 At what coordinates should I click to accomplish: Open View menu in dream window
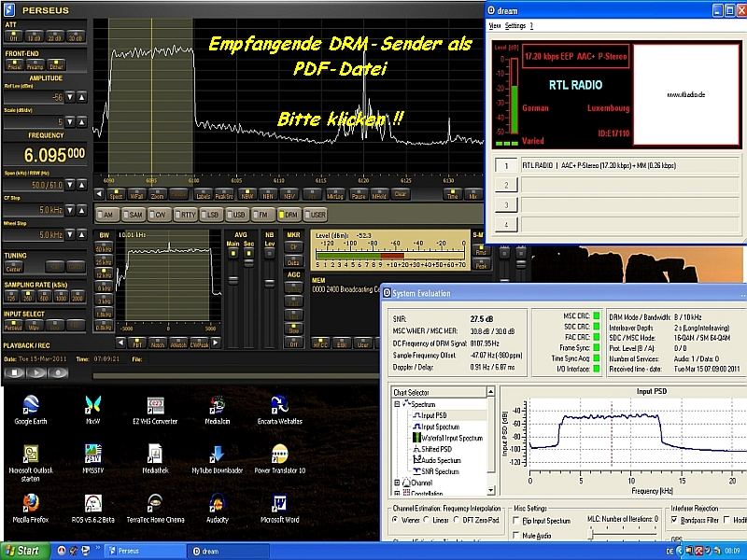[495, 26]
